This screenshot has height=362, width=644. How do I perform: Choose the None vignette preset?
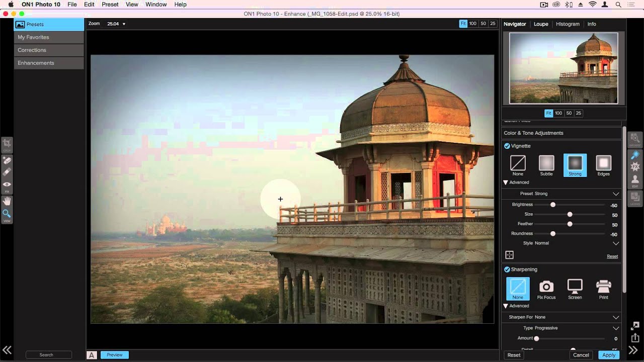[x=518, y=165]
